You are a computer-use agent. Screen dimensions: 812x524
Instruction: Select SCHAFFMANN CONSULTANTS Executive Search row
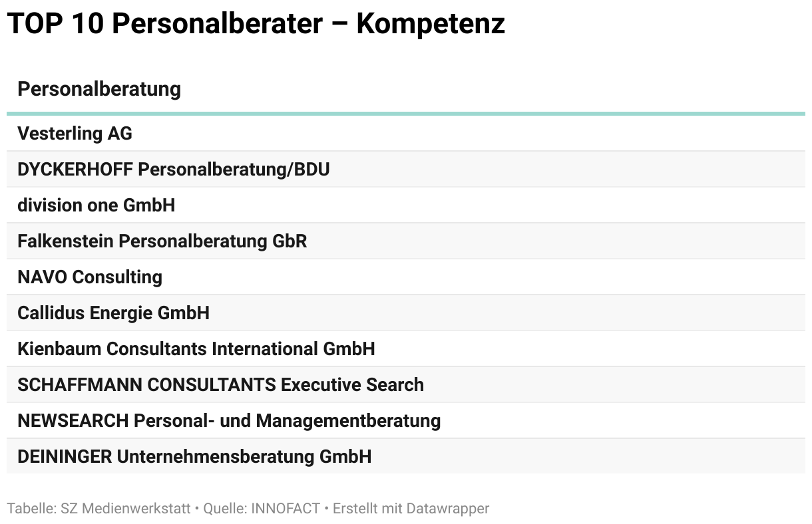tap(406, 385)
